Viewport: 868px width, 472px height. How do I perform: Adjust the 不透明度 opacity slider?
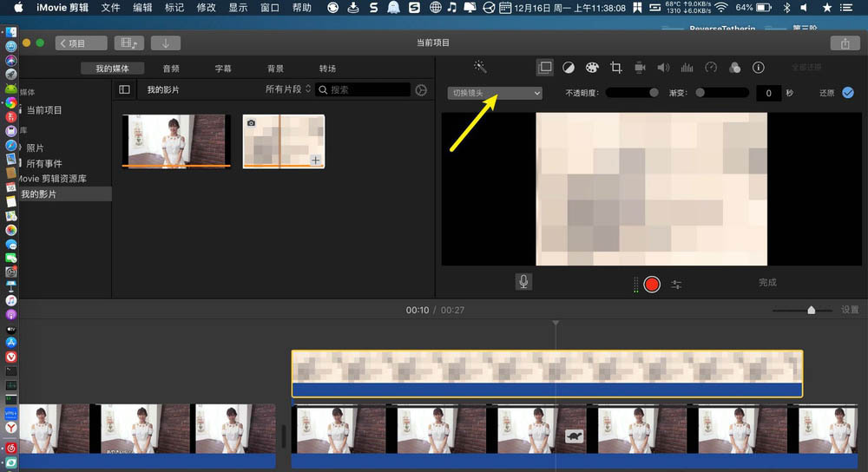point(632,93)
